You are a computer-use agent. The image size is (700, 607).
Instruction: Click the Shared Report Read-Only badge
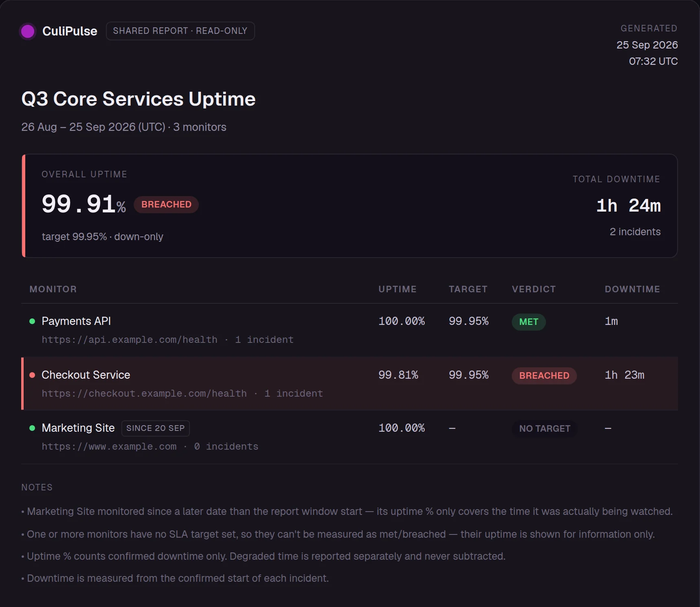click(181, 31)
